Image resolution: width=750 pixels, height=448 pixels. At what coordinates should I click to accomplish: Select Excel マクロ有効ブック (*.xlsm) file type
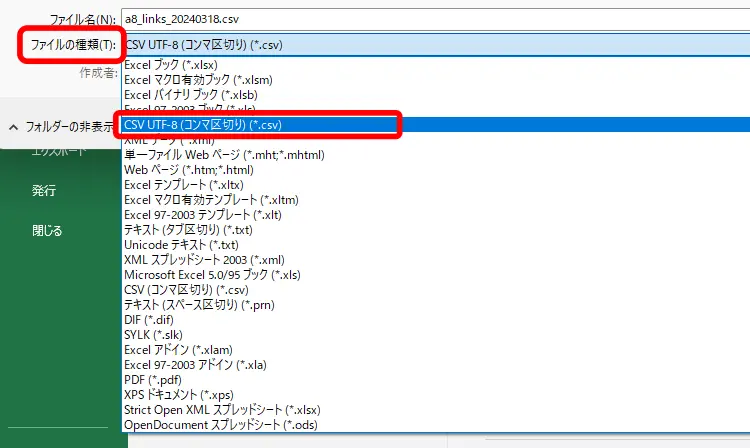pos(198,80)
